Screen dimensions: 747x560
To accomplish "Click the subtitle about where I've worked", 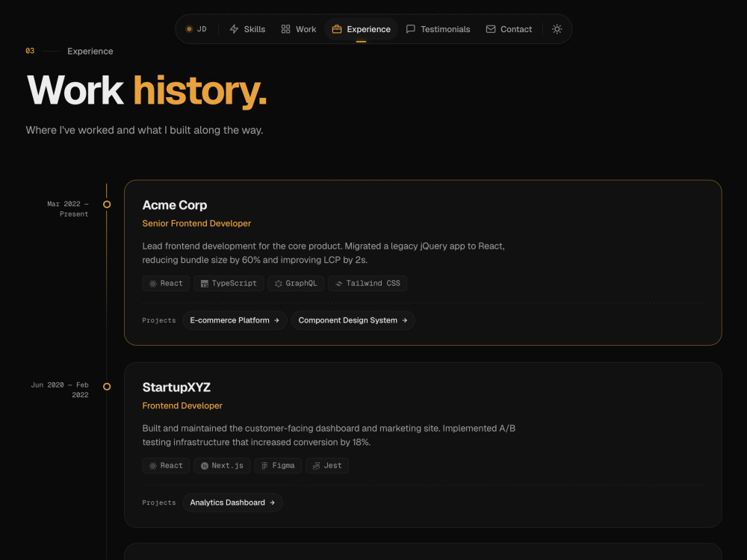I will point(144,131).
